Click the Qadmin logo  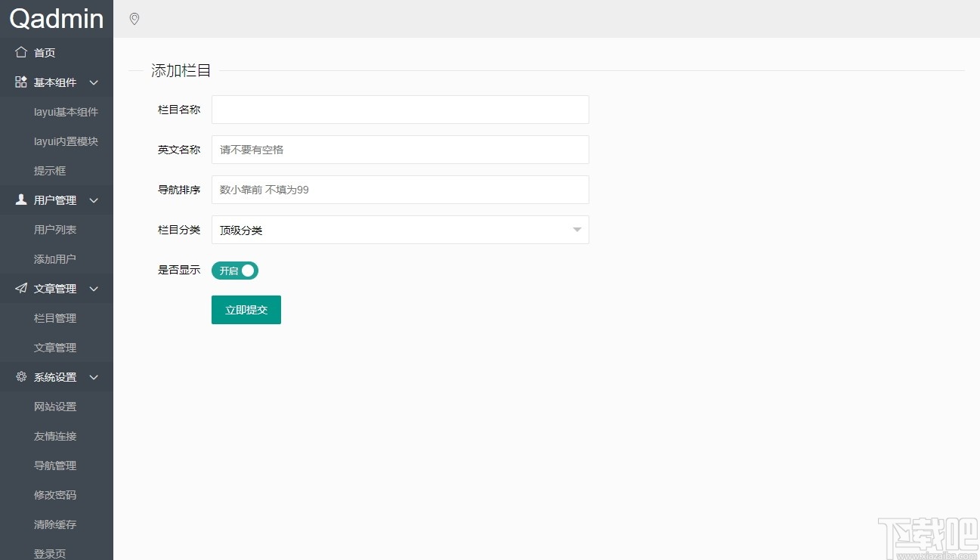point(56,19)
